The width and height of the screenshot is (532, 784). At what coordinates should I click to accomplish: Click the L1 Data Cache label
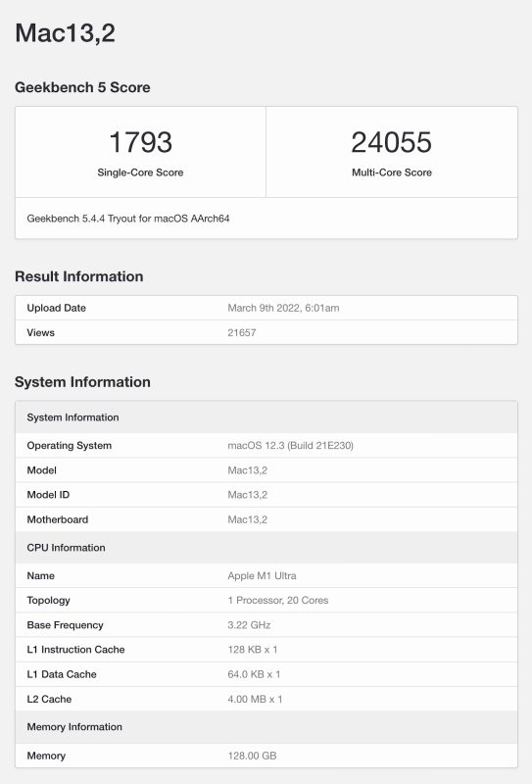[62, 674]
